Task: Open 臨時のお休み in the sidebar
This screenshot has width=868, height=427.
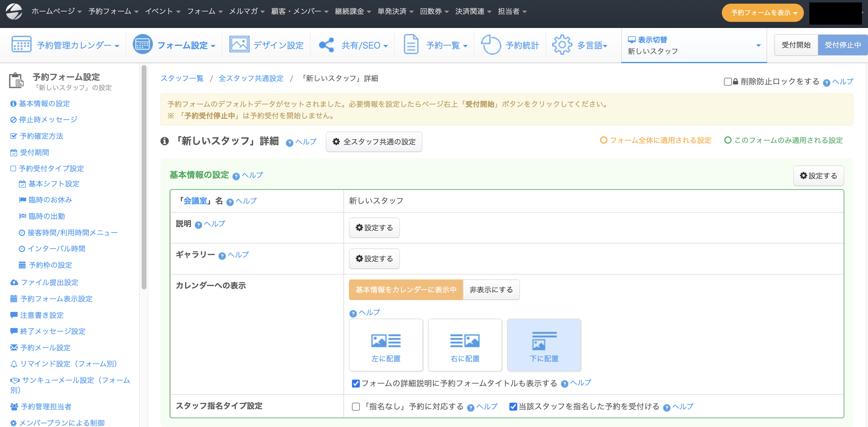Action: coord(50,200)
